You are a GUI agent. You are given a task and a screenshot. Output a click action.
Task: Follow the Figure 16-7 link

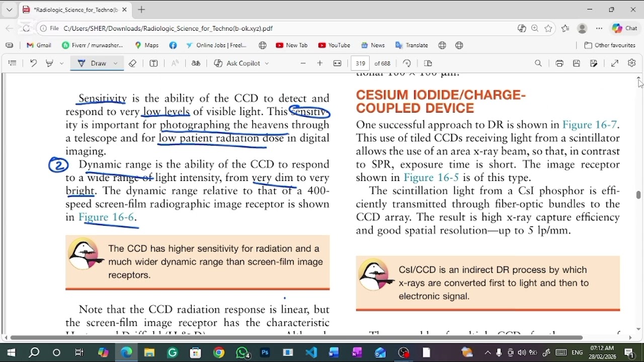point(590,125)
